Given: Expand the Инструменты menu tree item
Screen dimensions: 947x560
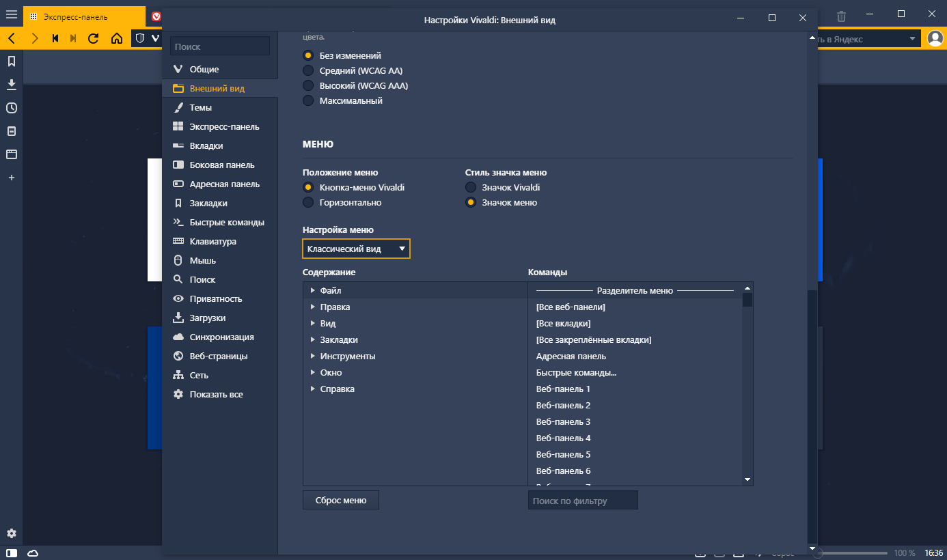Looking at the screenshot, I should (x=314, y=356).
